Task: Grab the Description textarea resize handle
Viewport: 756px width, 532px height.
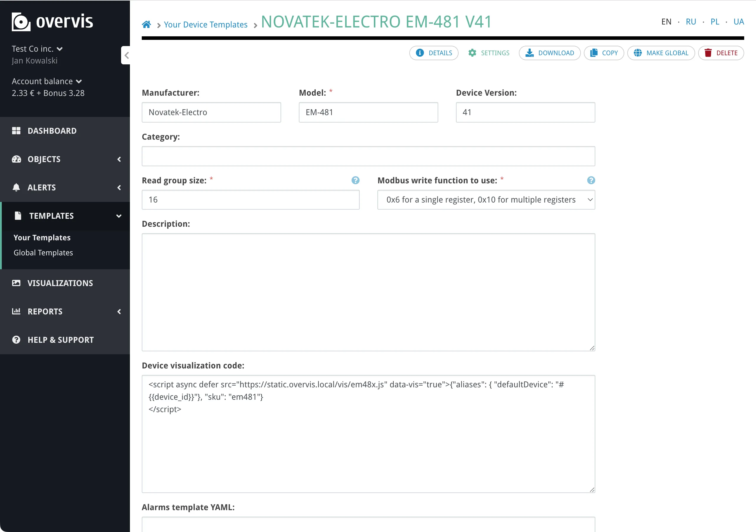Action: [x=592, y=348]
